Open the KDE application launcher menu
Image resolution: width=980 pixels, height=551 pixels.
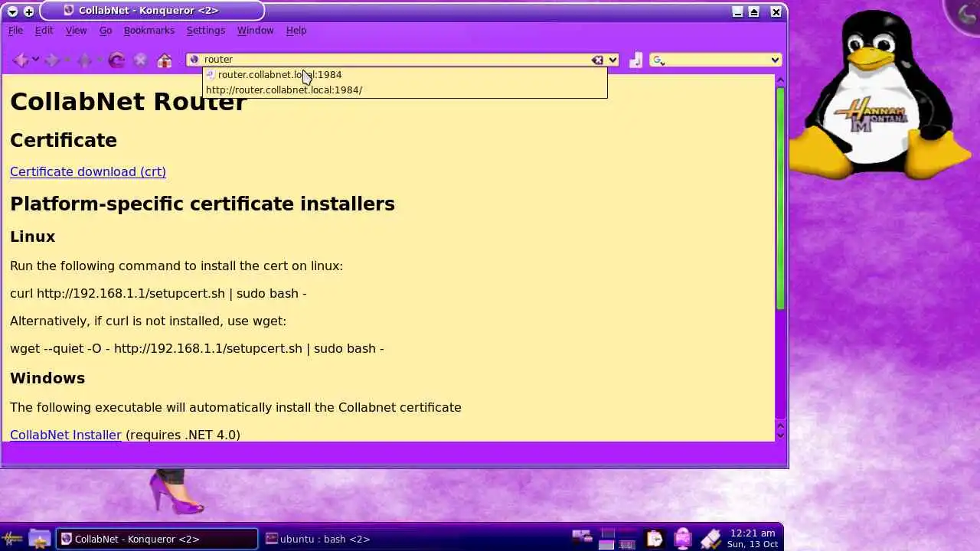coord(12,539)
